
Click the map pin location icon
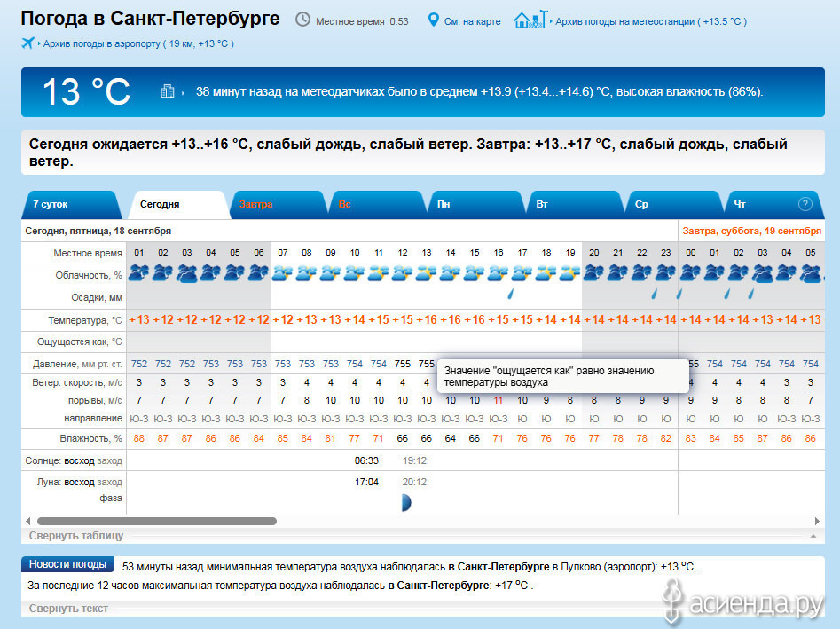tap(433, 20)
